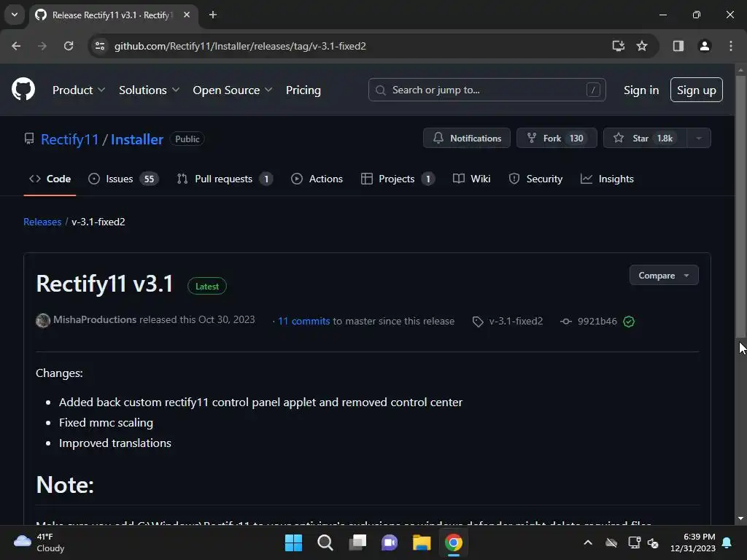Click the OneDrive cloud tray icon

point(611,542)
